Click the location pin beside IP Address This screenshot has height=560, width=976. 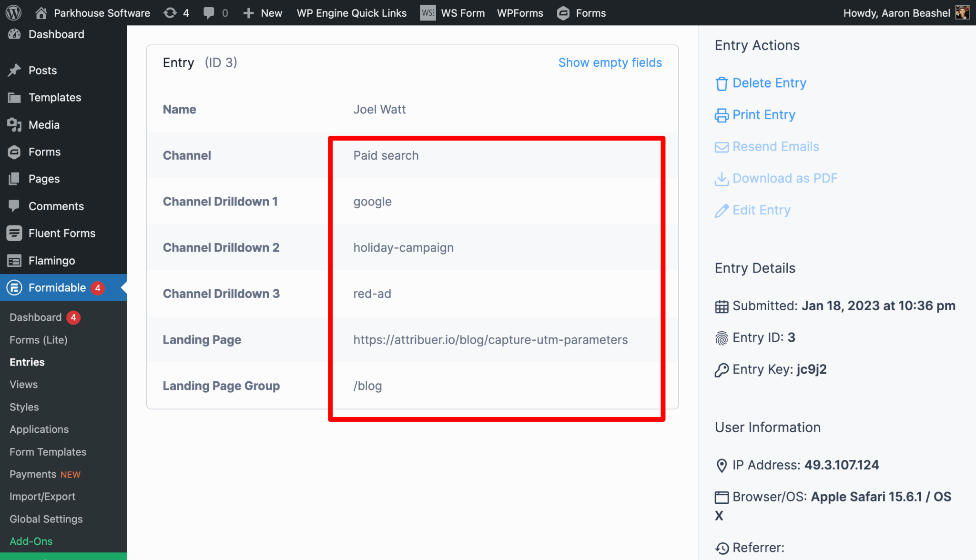[722, 466]
